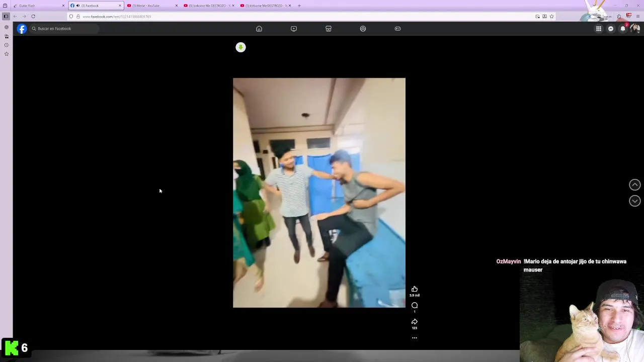Open the Facebook Groups icon

tap(363, 29)
